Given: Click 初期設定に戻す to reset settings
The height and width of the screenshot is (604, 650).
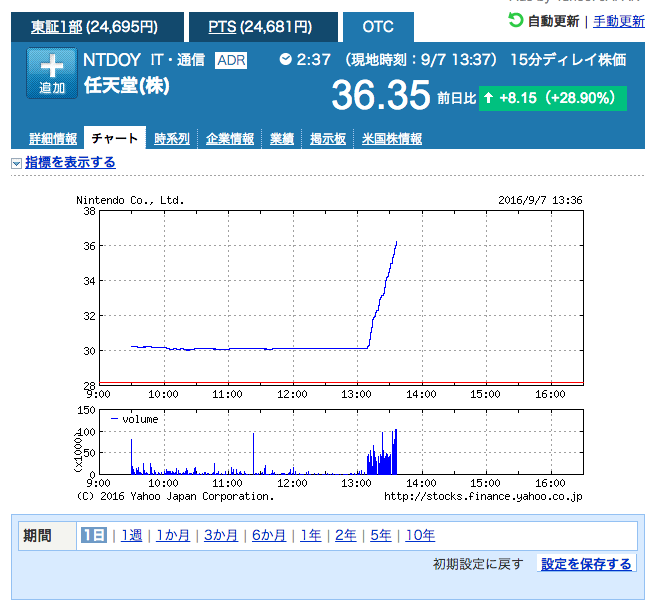Looking at the screenshot, I should (x=478, y=564).
